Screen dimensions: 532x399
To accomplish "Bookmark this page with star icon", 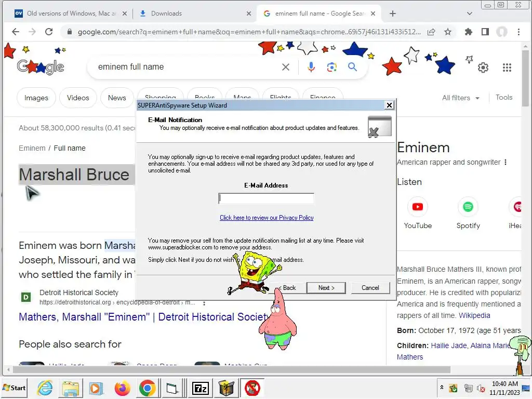I will (448, 32).
